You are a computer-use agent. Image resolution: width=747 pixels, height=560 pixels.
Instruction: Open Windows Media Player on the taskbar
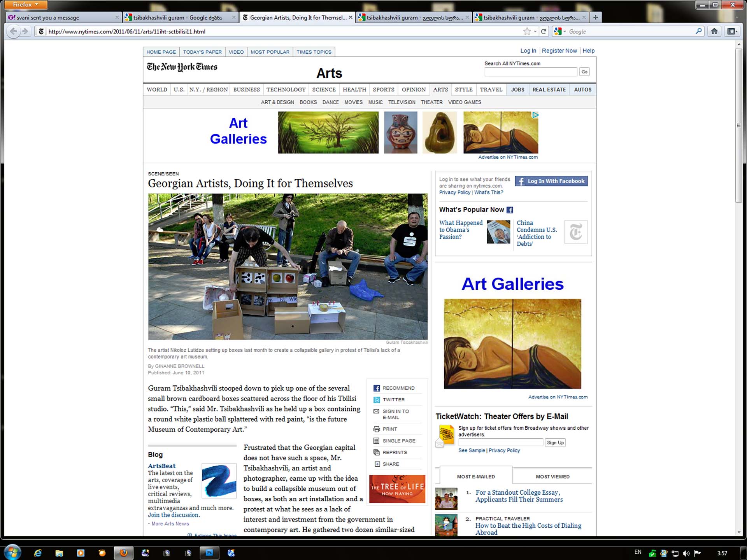pyautogui.click(x=81, y=553)
